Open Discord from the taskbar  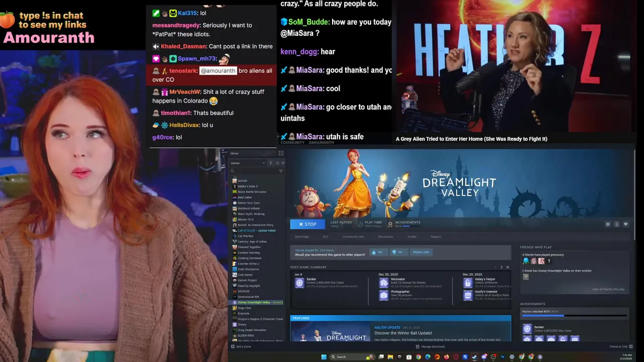(484, 357)
